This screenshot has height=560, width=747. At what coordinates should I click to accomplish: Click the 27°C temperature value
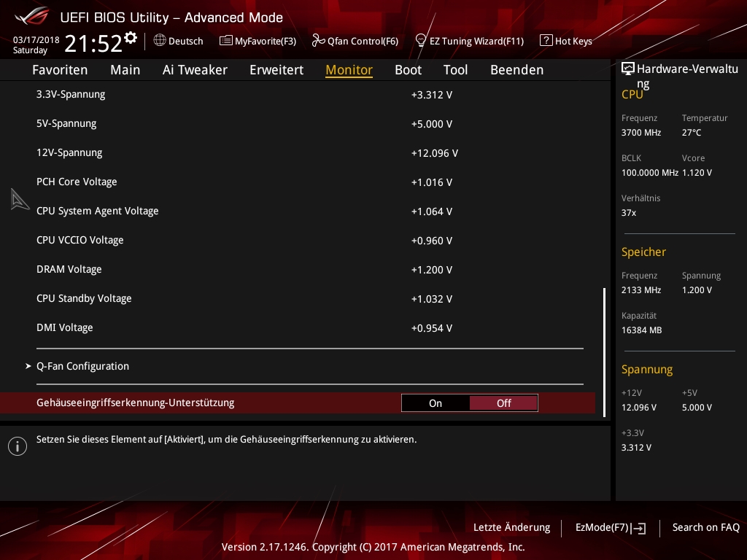tap(692, 133)
